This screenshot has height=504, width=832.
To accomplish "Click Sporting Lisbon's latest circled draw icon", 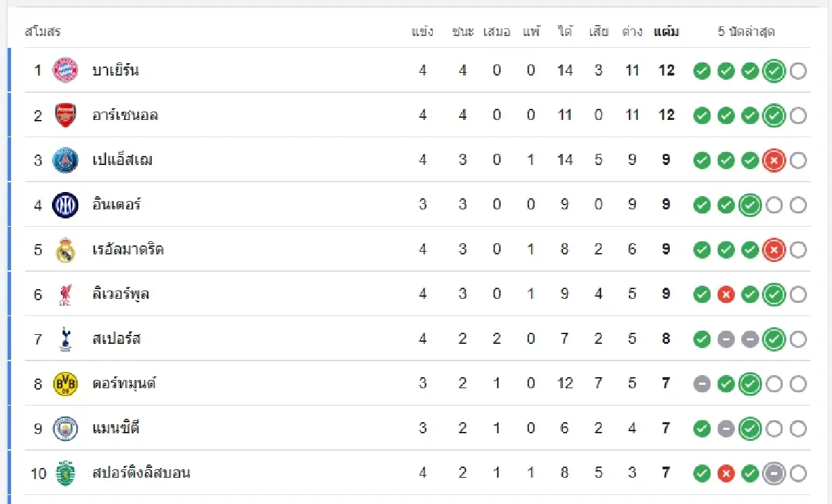I will tap(773, 473).
